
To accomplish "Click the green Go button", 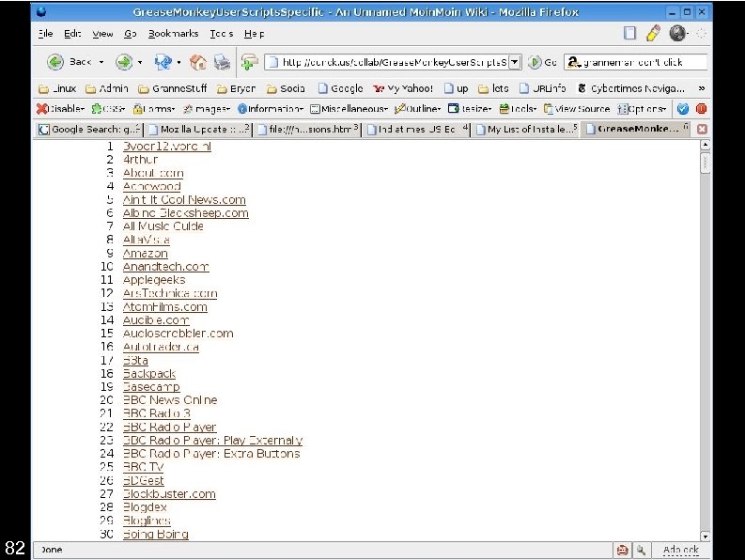I will pyautogui.click(x=542, y=62).
